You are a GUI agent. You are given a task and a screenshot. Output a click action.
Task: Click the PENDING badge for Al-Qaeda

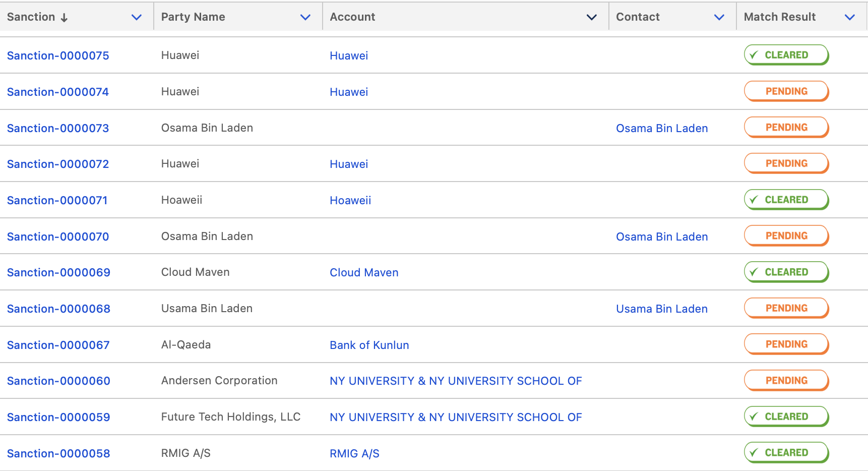coord(786,344)
